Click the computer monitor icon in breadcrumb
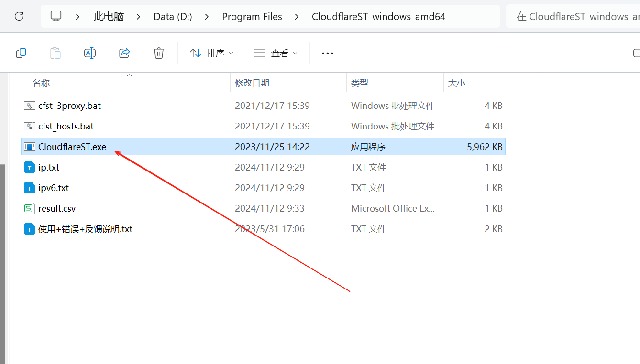 [56, 17]
